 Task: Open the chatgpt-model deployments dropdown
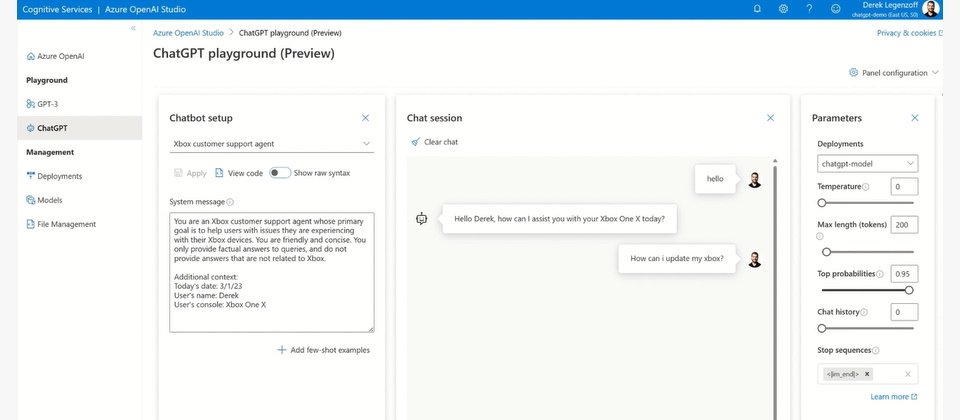tap(868, 163)
